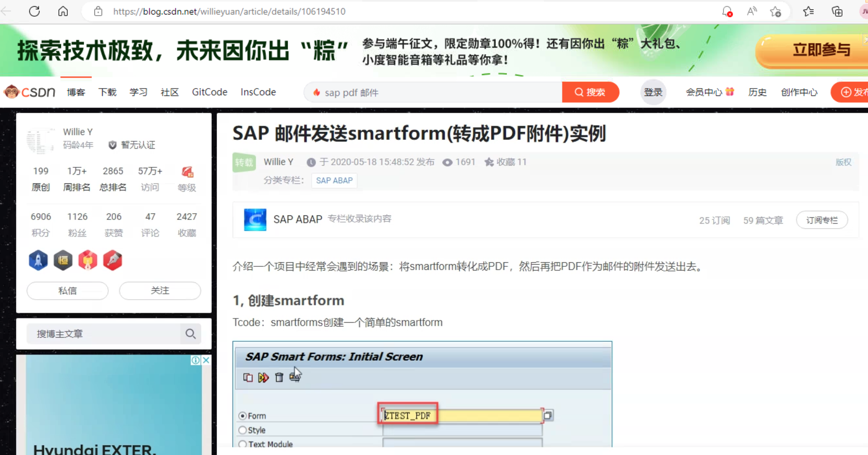
Task: Click the ZTEST_PDF form name field
Action: [x=463, y=415]
